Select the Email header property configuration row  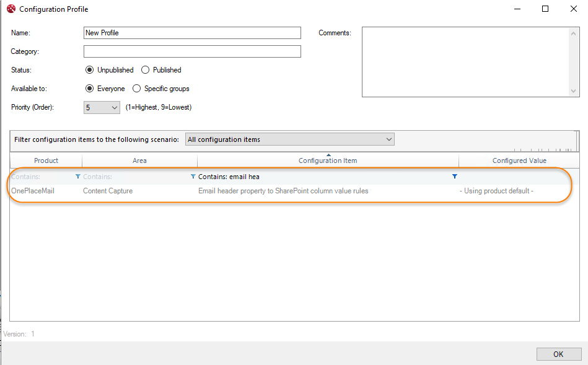coord(283,191)
